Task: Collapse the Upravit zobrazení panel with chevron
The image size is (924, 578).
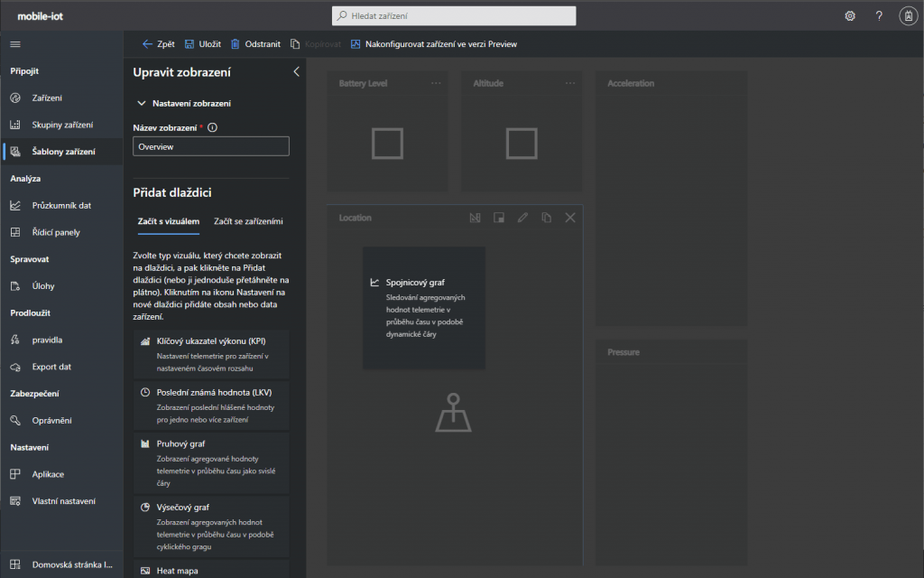Action: click(296, 72)
